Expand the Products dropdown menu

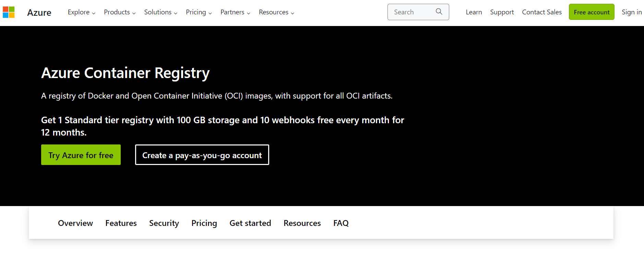pos(120,12)
